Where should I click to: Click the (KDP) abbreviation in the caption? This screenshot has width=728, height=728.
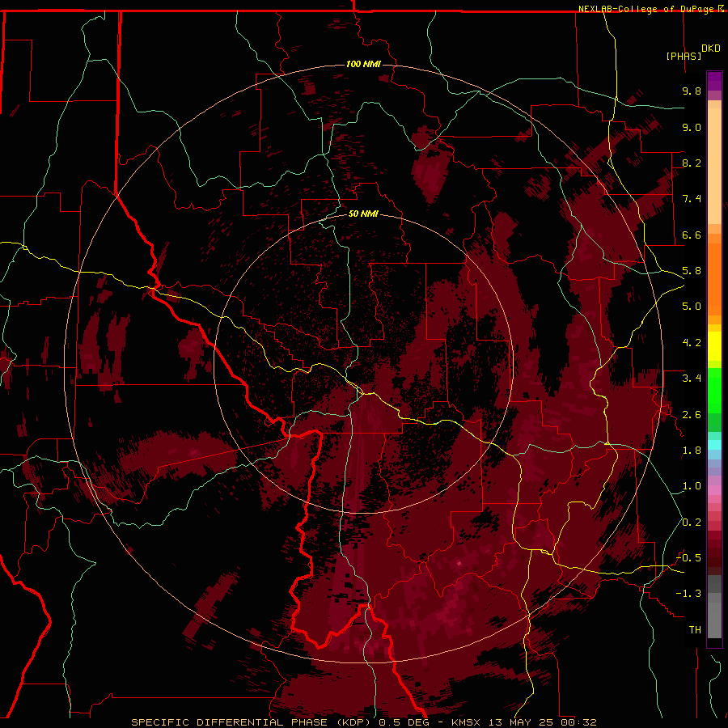[x=355, y=722]
